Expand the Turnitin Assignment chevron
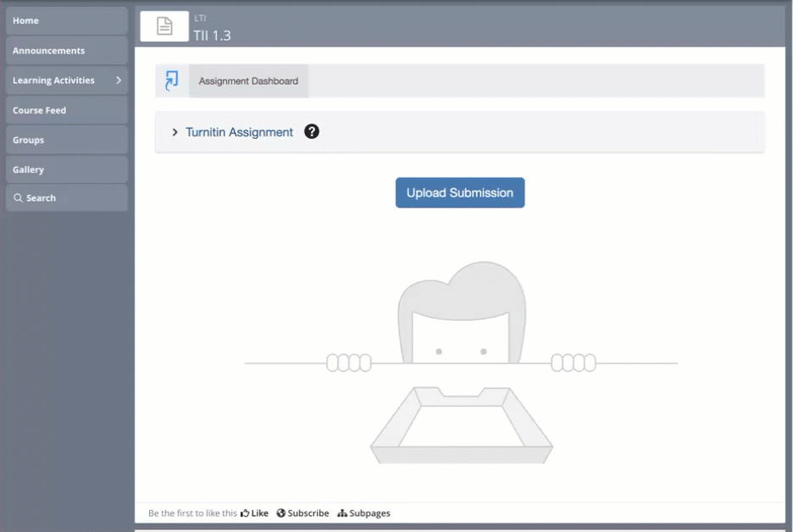The width and height of the screenshot is (793, 532). click(175, 132)
